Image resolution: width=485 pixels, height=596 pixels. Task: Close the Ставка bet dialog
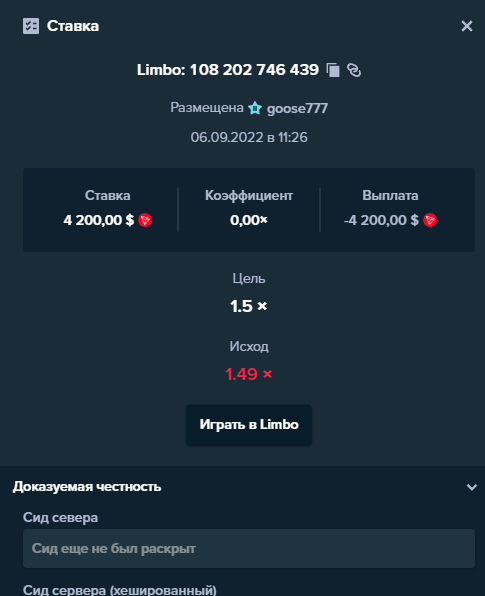pos(467,26)
